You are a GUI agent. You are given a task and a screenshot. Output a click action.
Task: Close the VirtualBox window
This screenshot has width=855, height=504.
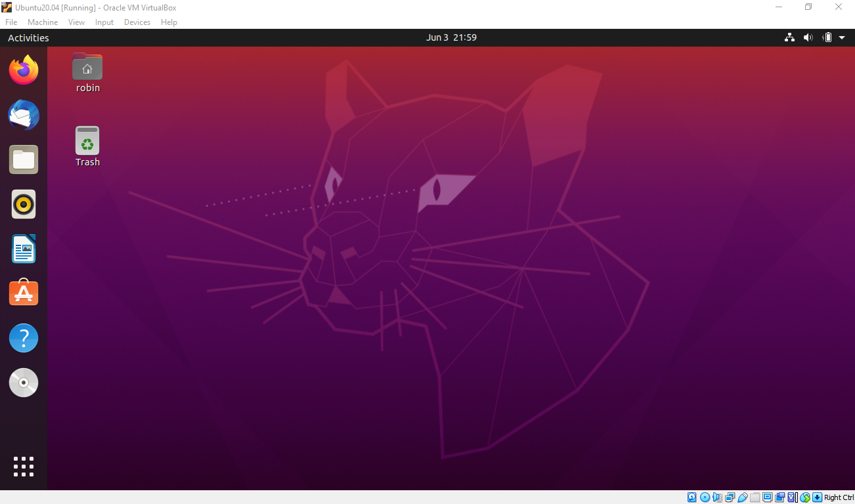click(x=839, y=7)
